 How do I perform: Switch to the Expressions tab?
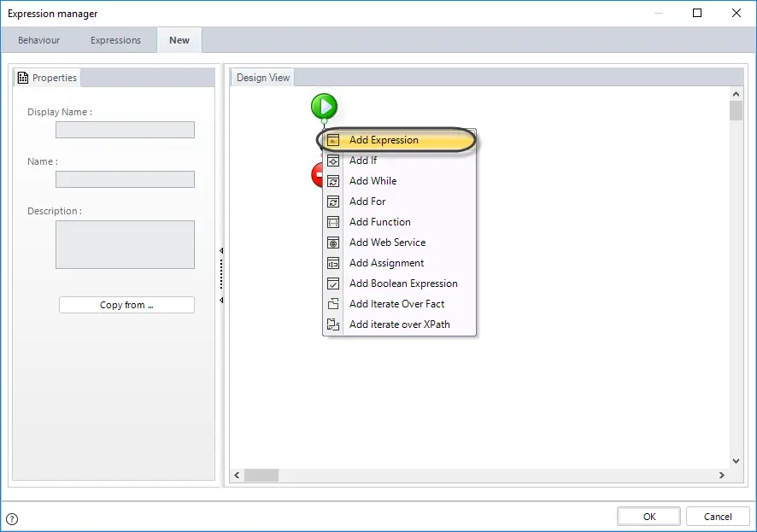115,40
